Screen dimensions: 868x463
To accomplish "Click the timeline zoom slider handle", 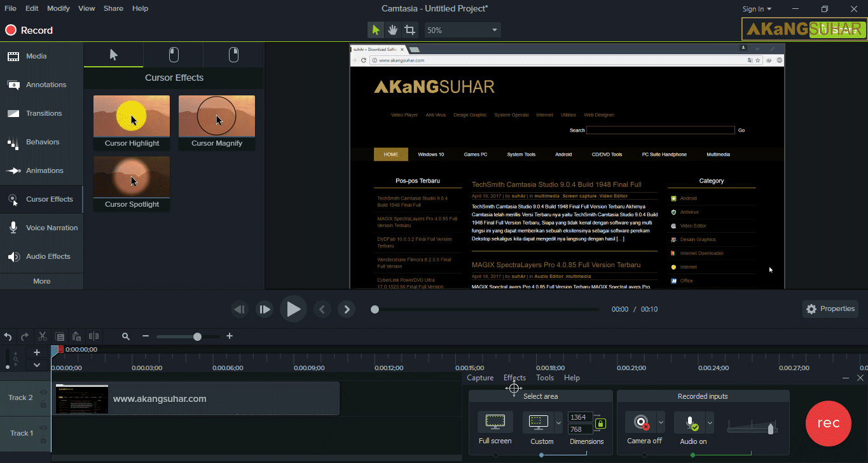I will pos(197,336).
